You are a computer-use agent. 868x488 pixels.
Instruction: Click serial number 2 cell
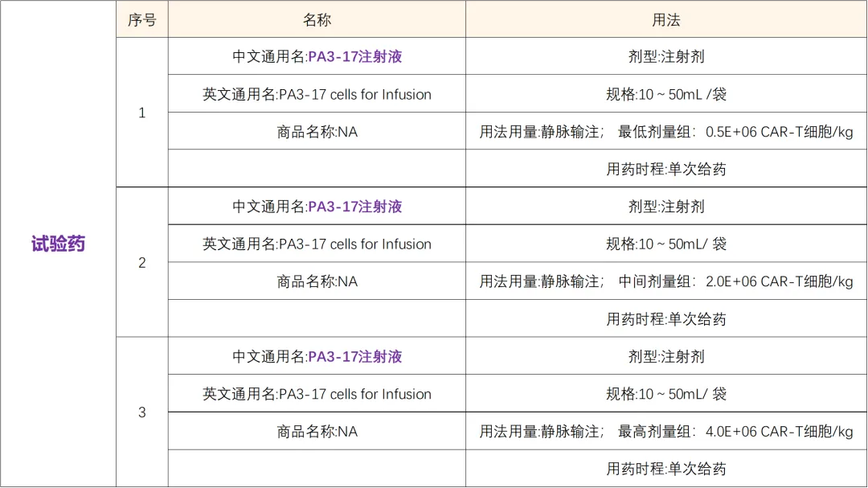click(x=142, y=263)
